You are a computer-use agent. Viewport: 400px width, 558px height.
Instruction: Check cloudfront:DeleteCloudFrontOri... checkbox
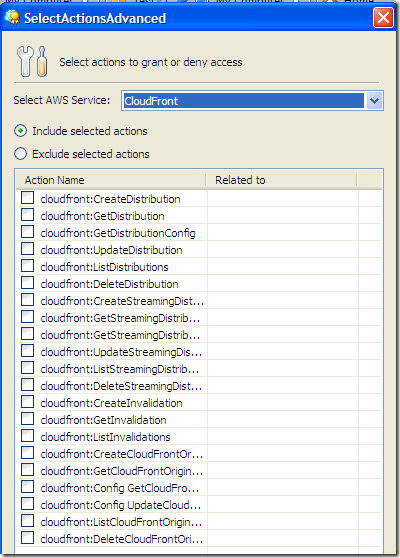[27, 538]
